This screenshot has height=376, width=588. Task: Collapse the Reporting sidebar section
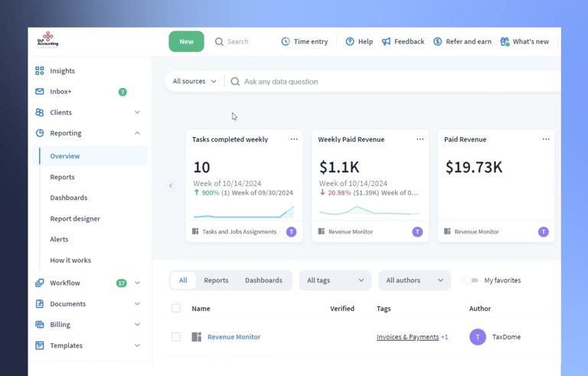pyautogui.click(x=137, y=133)
